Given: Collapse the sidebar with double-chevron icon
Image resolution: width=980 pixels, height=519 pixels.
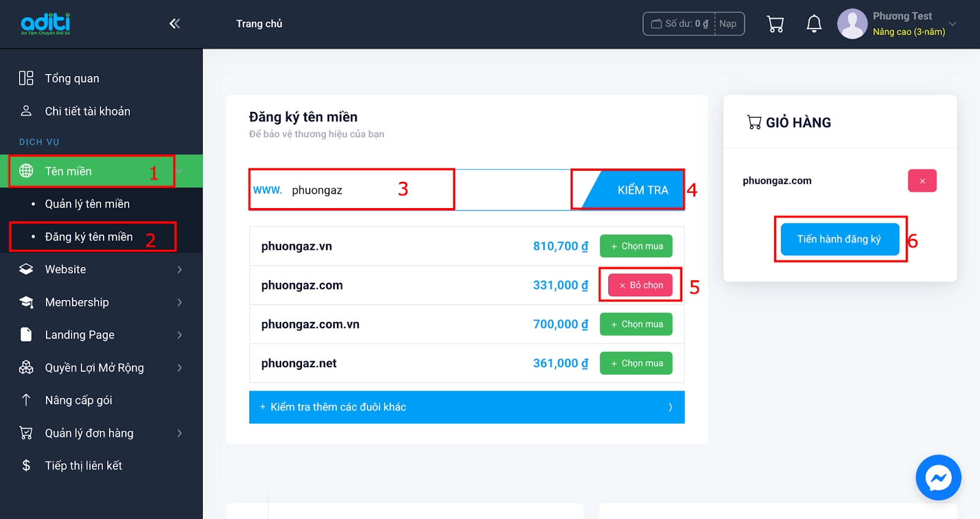Looking at the screenshot, I should (175, 24).
